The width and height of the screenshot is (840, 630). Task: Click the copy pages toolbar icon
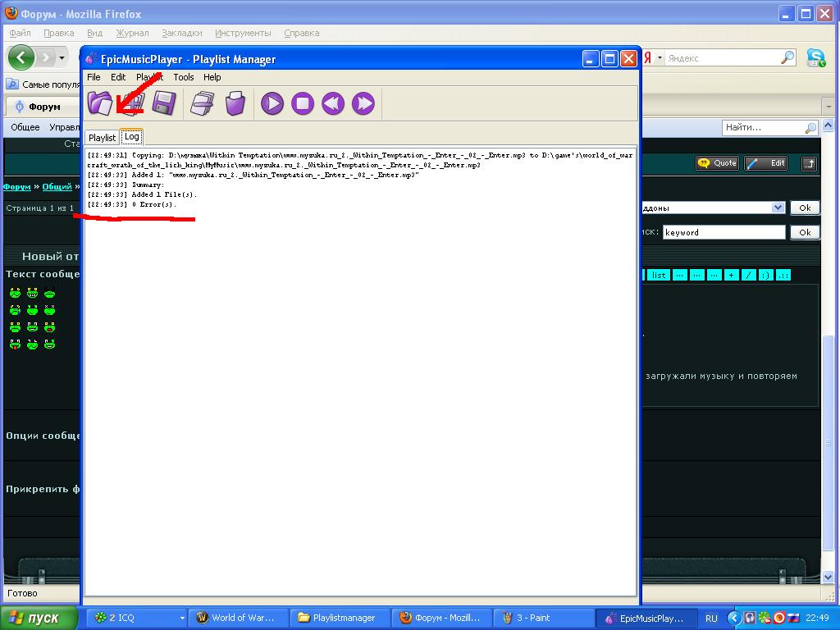click(202, 103)
